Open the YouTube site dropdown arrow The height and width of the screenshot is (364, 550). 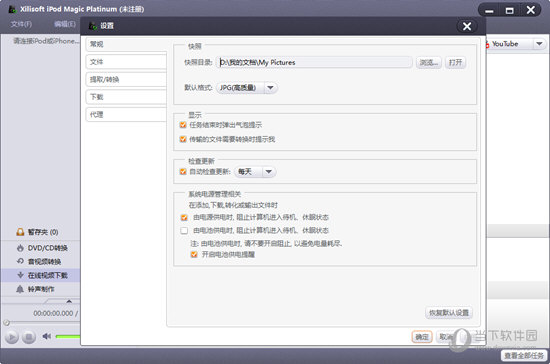539,44
